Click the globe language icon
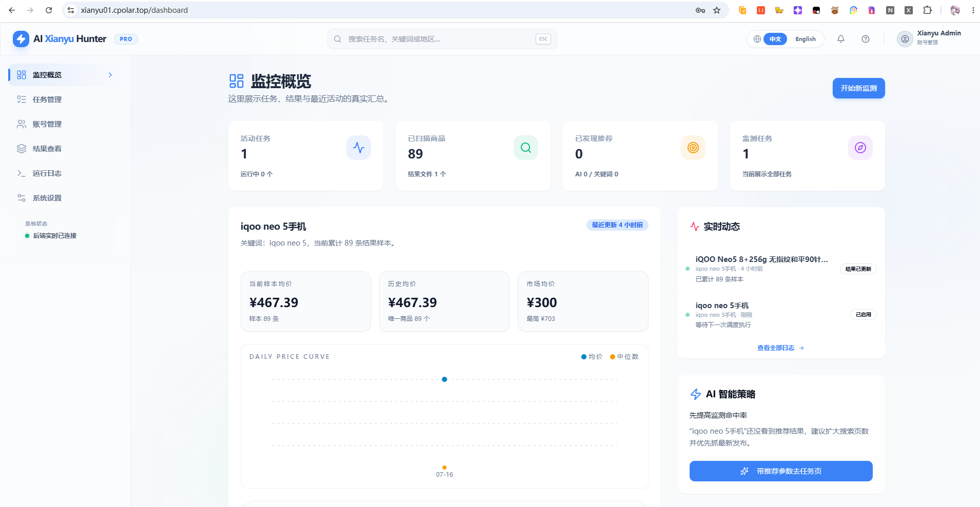980x507 pixels. click(x=757, y=39)
